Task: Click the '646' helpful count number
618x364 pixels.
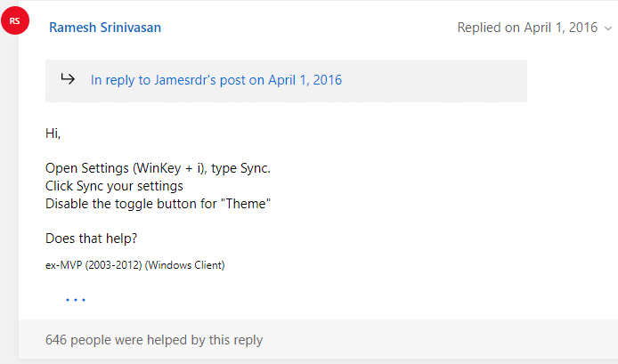Action: coord(56,340)
